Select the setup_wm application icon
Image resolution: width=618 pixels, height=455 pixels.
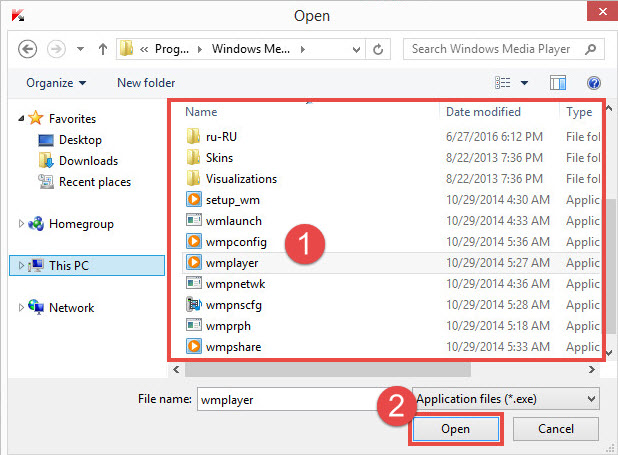pos(194,200)
